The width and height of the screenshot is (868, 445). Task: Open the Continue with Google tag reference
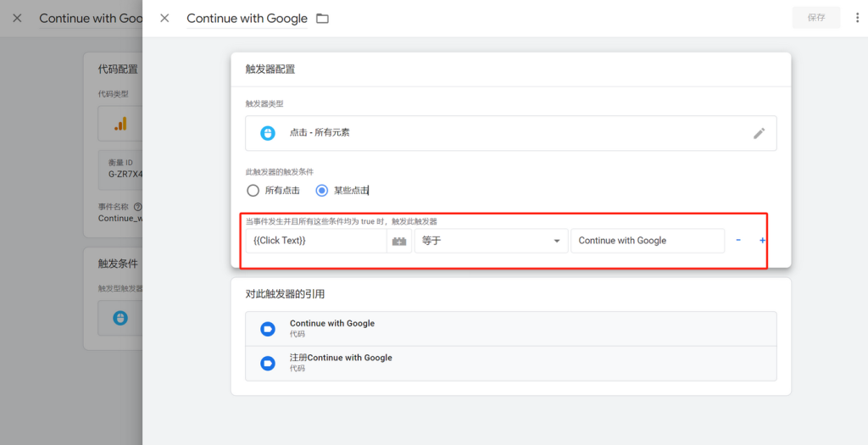pyautogui.click(x=511, y=329)
